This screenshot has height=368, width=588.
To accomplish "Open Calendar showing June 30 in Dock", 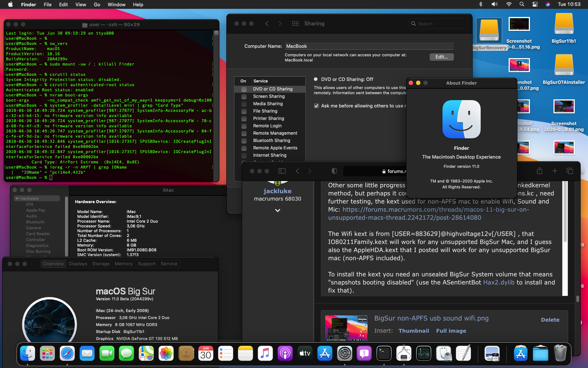I will [x=206, y=354].
